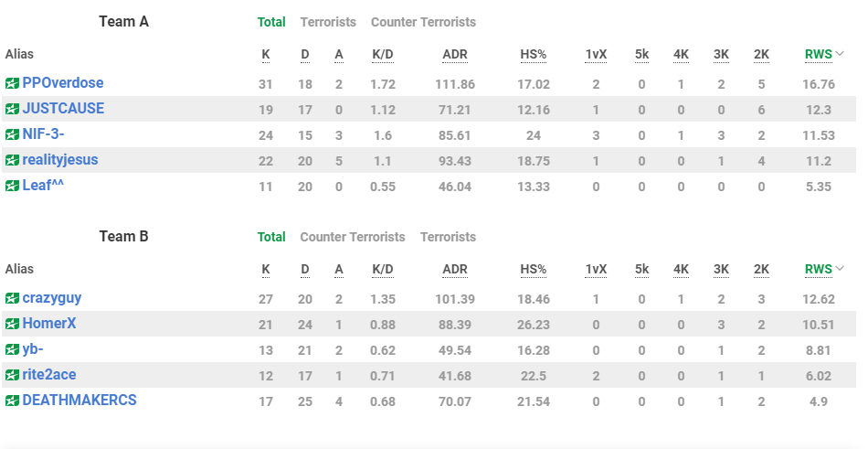The image size is (868, 449).
Task: Click the green icon beside crazyguy
Action: click(x=12, y=298)
